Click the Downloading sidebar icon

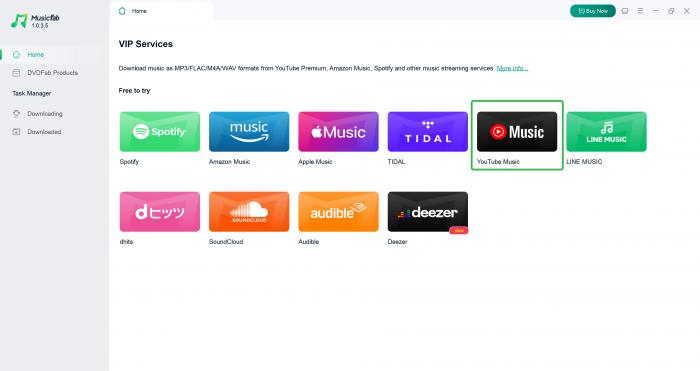coord(17,113)
